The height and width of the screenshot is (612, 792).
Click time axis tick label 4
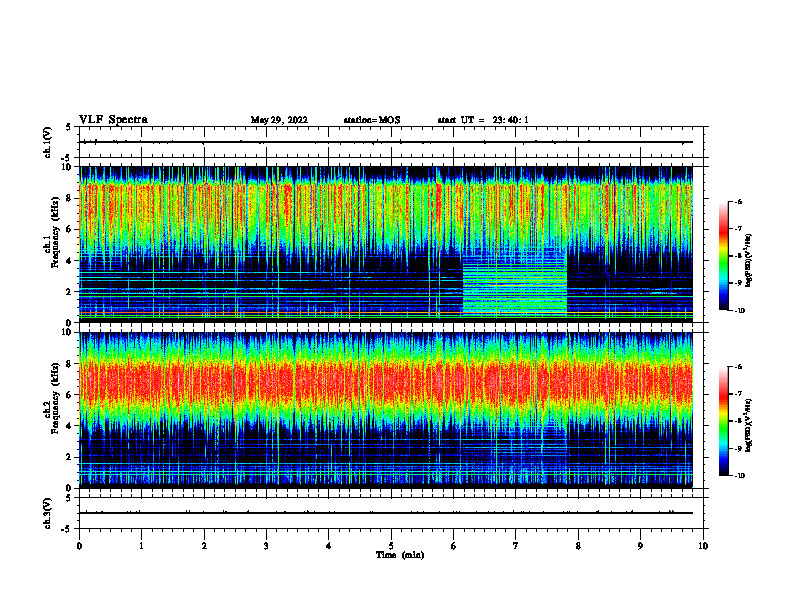pyautogui.click(x=329, y=546)
